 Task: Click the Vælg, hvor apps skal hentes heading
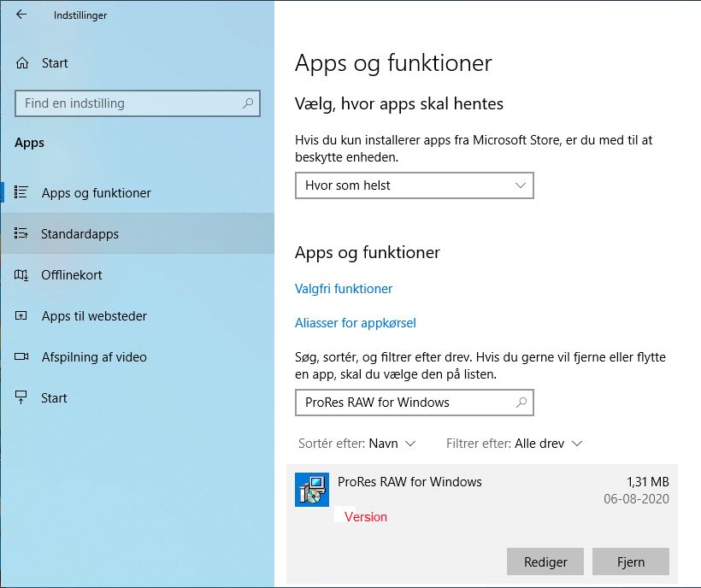coord(398,103)
